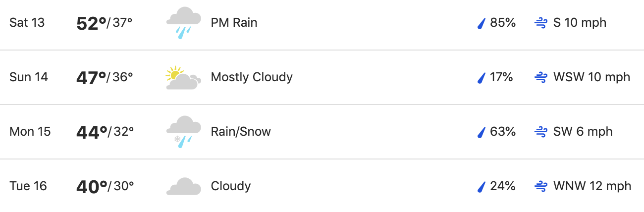Click the wind icon beside WNW 12 mph
Viewport: 644px width, 212px height.
(540, 186)
